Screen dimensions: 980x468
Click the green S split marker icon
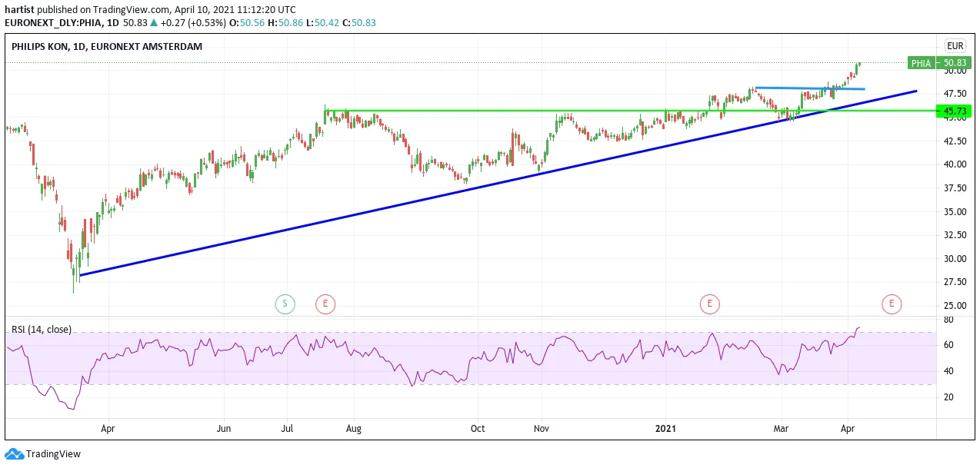285,304
